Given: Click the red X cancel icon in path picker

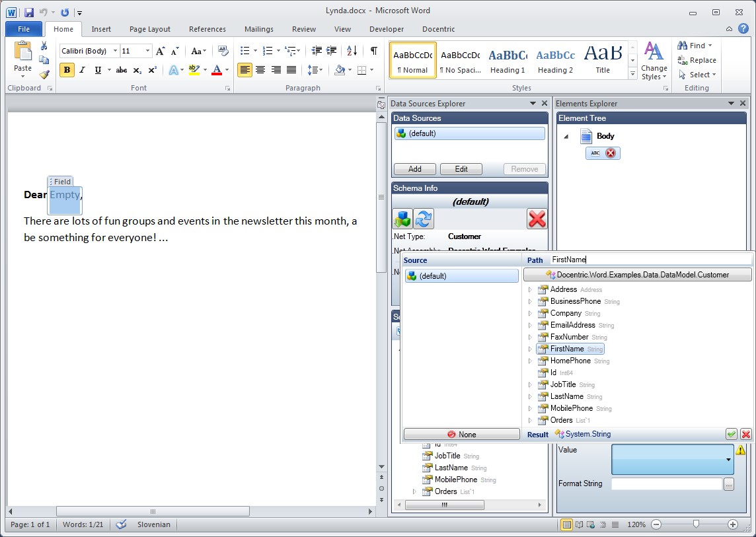Looking at the screenshot, I should click(746, 434).
